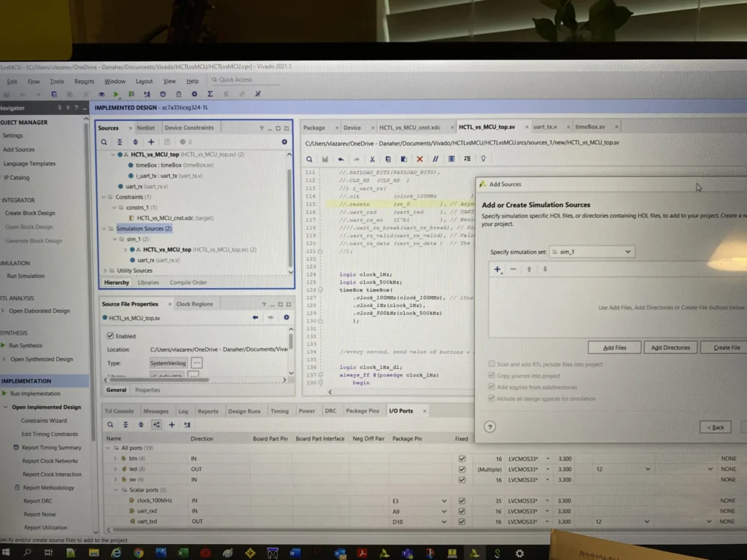Viewport: 747px width, 560px height.
Task: Click the lightbulb icon in editor toolbar
Action: pyautogui.click(x=483, y=158)
